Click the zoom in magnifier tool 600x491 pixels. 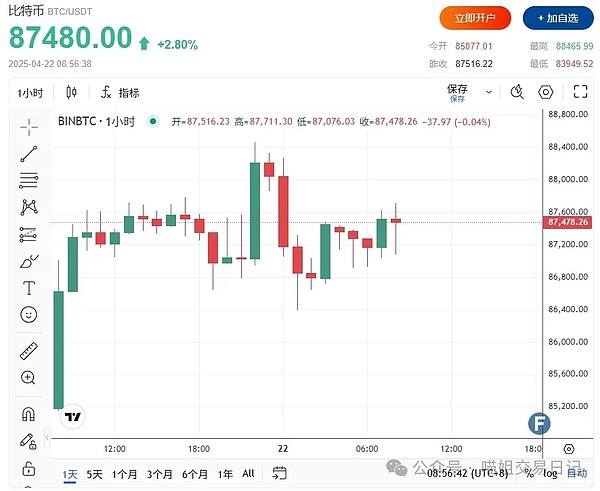(28, 377)
